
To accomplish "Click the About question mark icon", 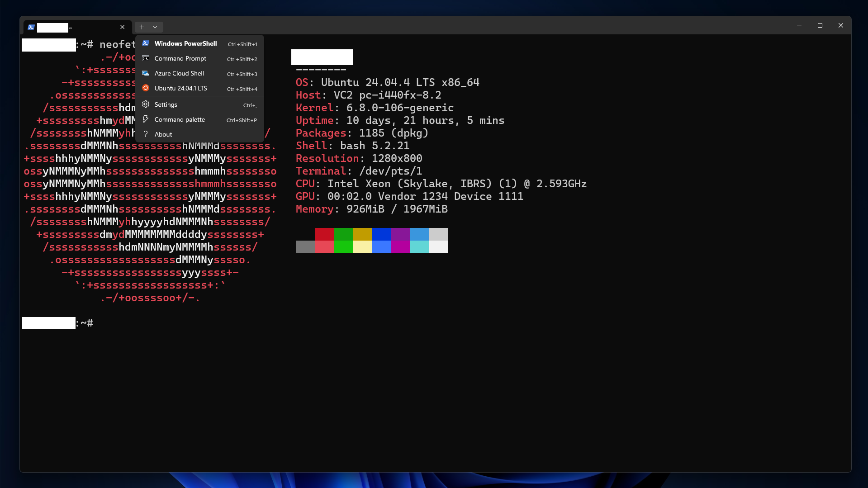I will 146,134.
